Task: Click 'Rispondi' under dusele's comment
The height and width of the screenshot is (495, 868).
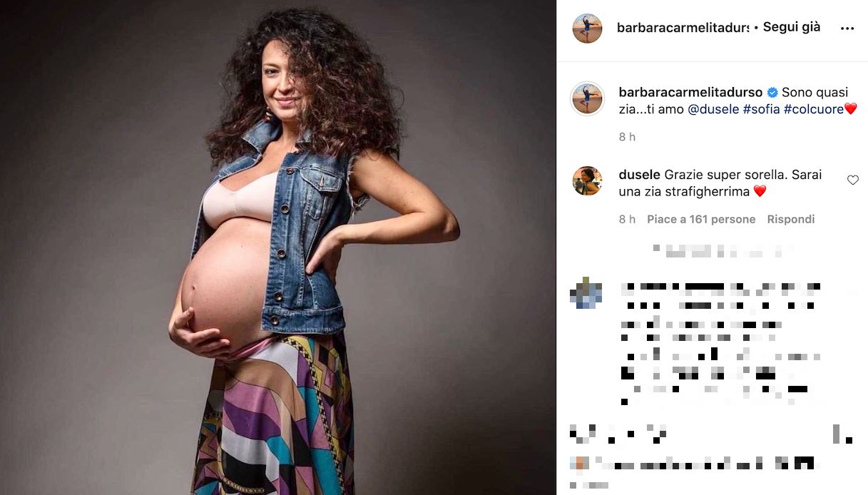Action: (790, 220)
